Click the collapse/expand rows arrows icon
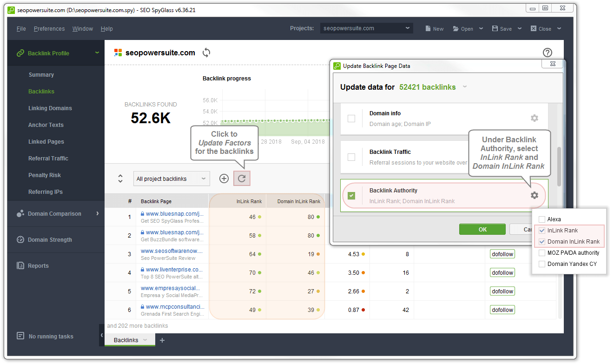 [x=120, y=179]
